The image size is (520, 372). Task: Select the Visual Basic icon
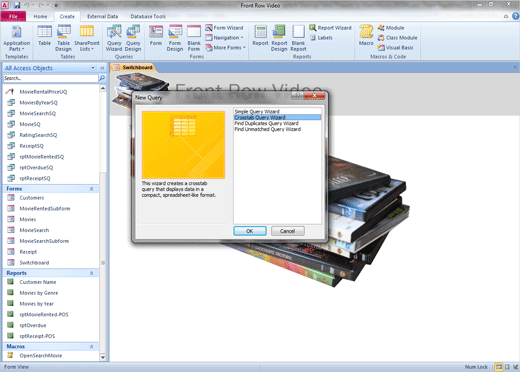tap(395, 48)
